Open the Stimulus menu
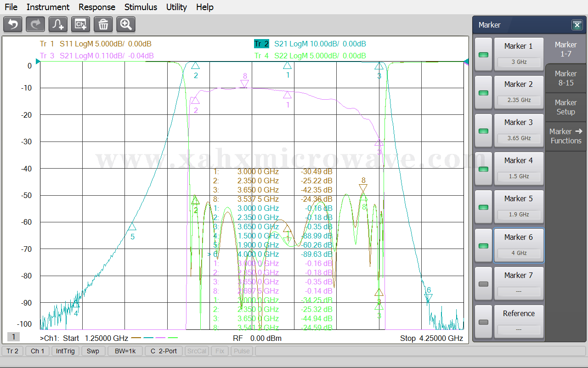 (141, 7)
